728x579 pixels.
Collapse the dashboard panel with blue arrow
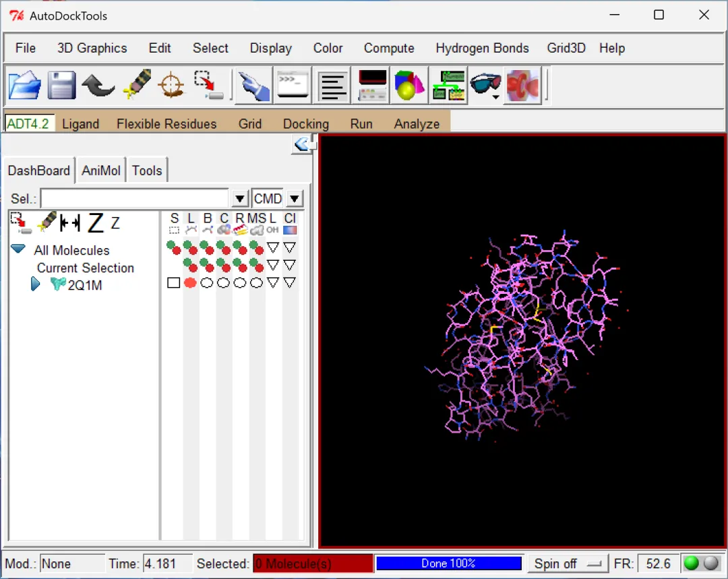[x=303, y=144]
